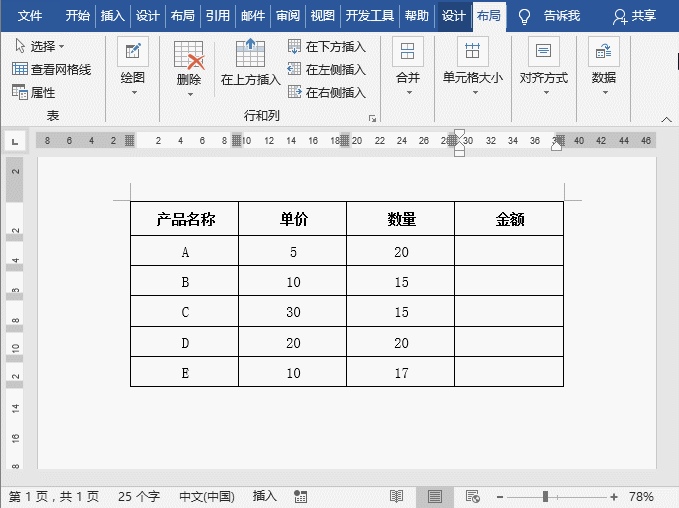Click the right indent ruler marker
Image resolution: width=679 pixels, height=508 pixels.
point(556,146)
